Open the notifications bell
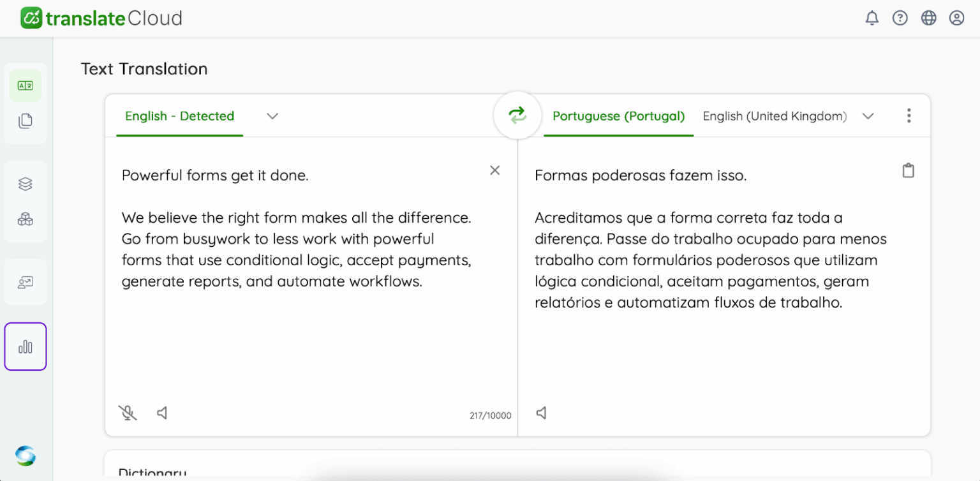980x481 pixels. click(x=872, y=18)
